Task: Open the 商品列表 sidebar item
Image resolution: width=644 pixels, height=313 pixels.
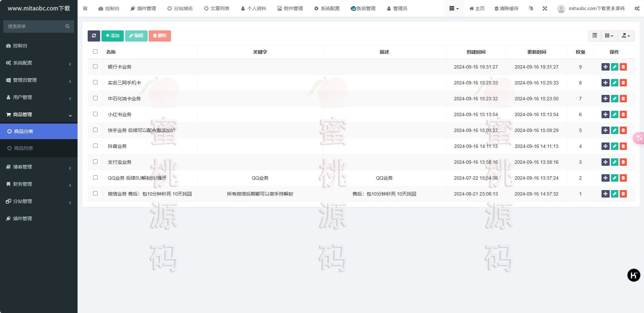Action: 24,148
